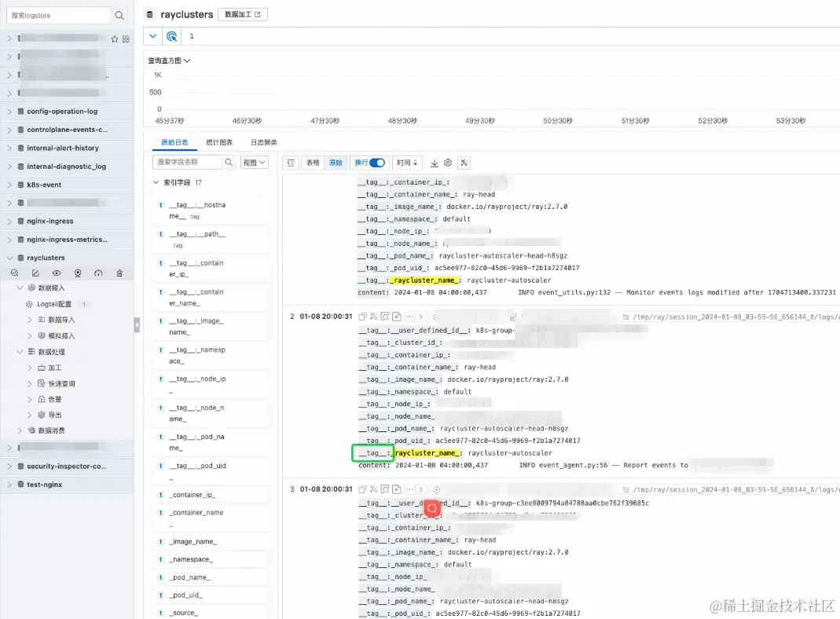The image size is (840, 619).
Task: Expand the 加工 tree node
Action: coord(29,368)
